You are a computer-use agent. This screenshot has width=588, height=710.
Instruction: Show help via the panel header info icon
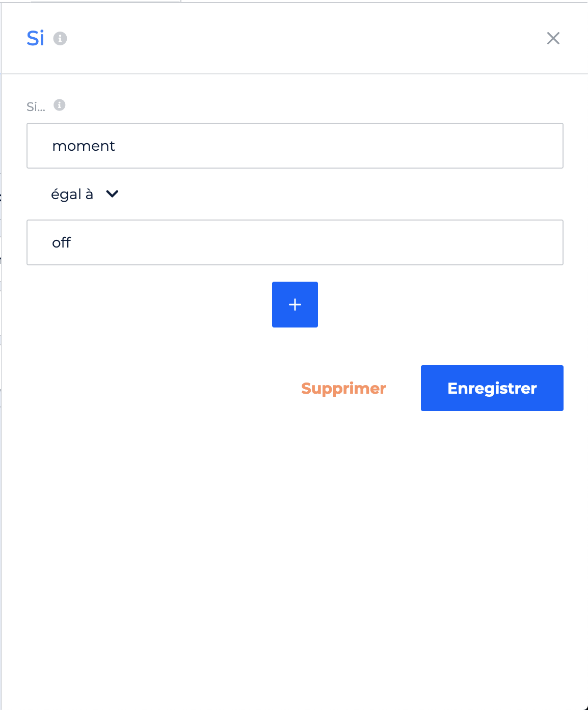[x=60, y=38]
